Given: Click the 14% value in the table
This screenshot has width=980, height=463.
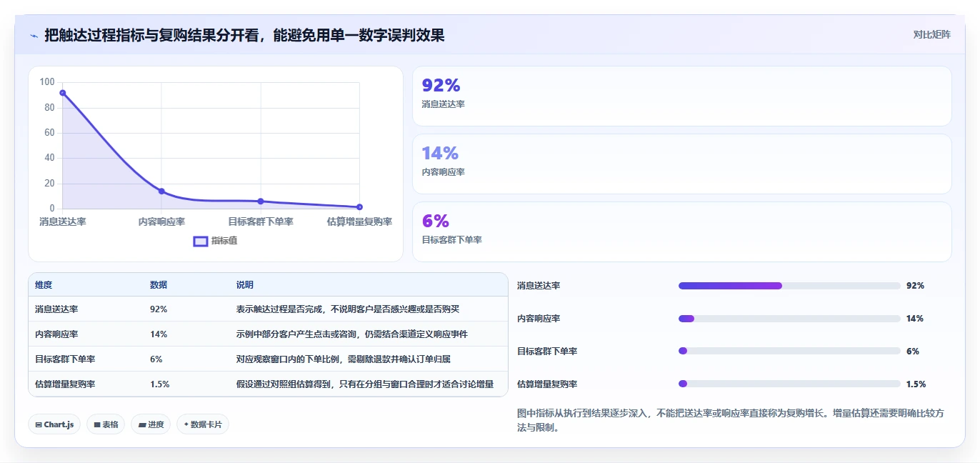Looking at the screenshot, I should tap(159, 334).
